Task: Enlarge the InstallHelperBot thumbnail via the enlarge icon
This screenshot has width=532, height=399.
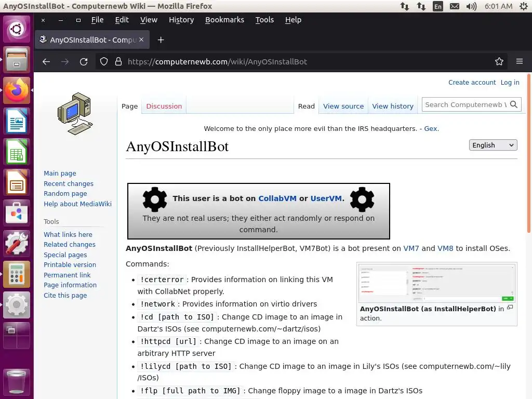Action: (510, 308)
